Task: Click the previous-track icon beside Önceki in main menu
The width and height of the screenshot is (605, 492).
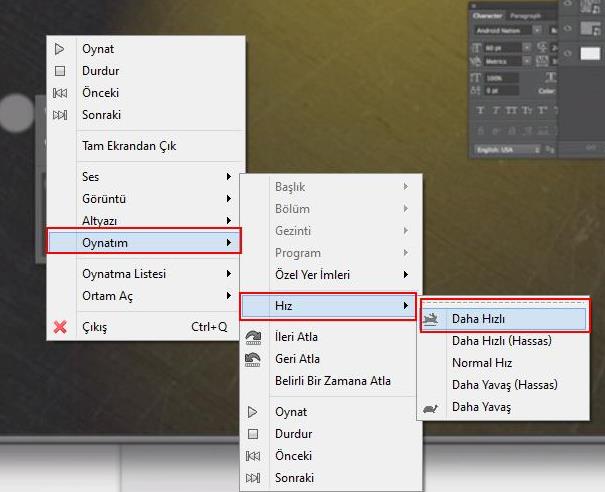Action: pyautogui.click(x=59, y=93)
